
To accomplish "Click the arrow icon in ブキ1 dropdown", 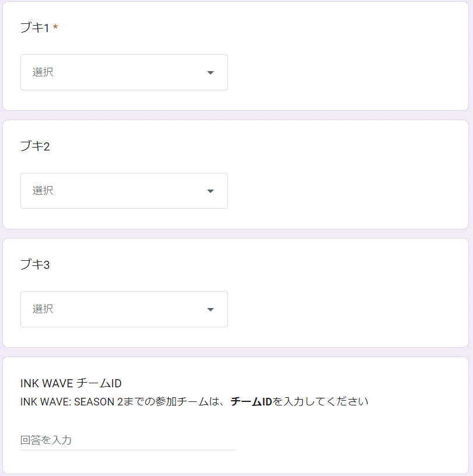I will point(211,72).
